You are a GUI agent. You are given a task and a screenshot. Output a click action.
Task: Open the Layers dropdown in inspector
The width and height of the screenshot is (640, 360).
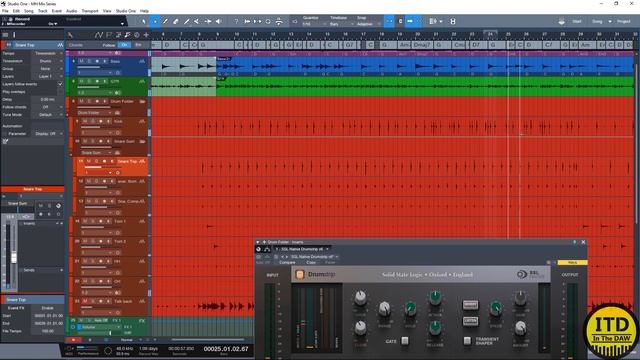[47, 76]
